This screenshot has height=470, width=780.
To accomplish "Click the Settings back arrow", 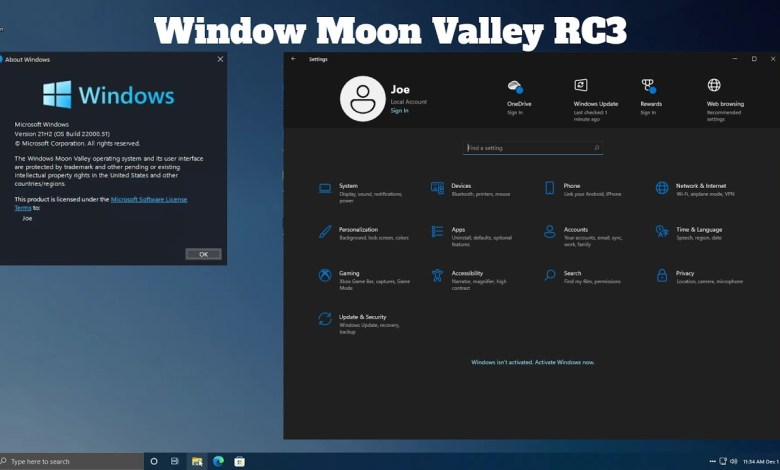I will (x=293, y=59).
